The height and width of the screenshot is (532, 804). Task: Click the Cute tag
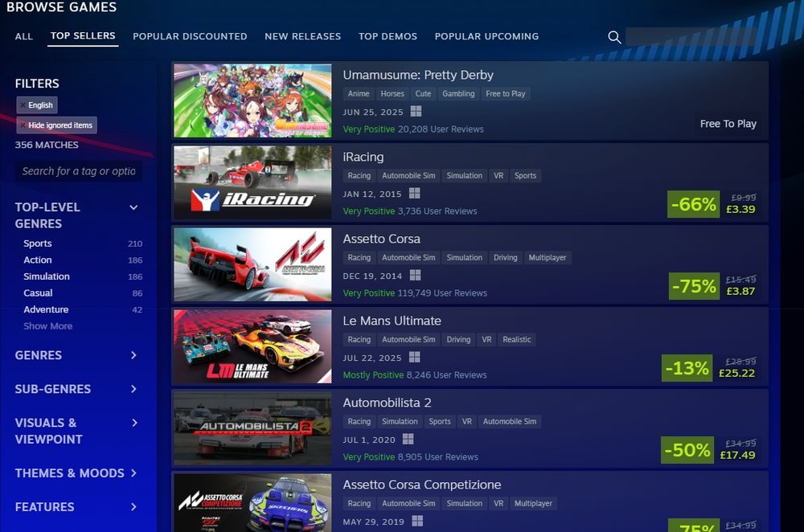(x=423, y=94)
